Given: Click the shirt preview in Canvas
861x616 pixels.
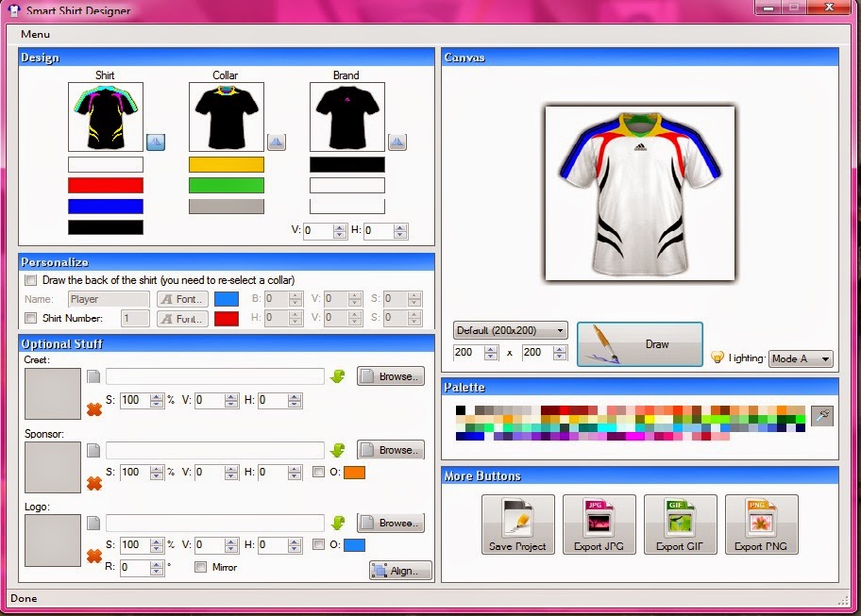Looking at the screenshot, I should pyautogui.click(x=640, y=193).
